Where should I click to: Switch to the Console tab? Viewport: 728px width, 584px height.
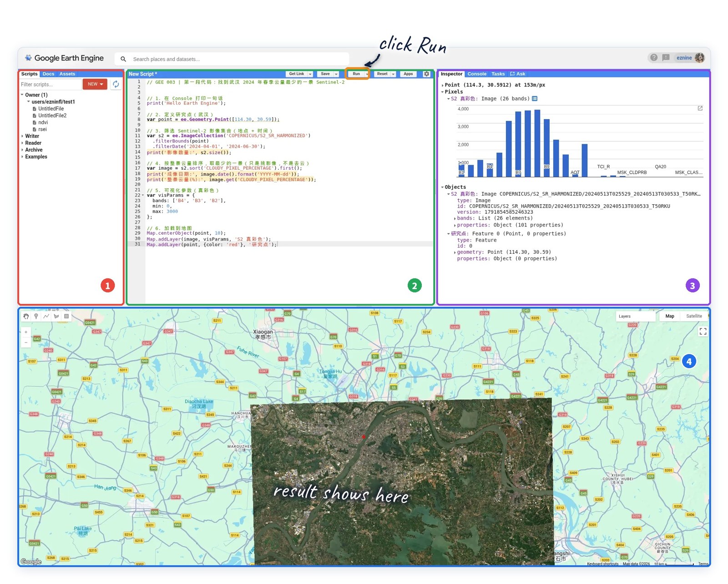(x=477, y=74)
